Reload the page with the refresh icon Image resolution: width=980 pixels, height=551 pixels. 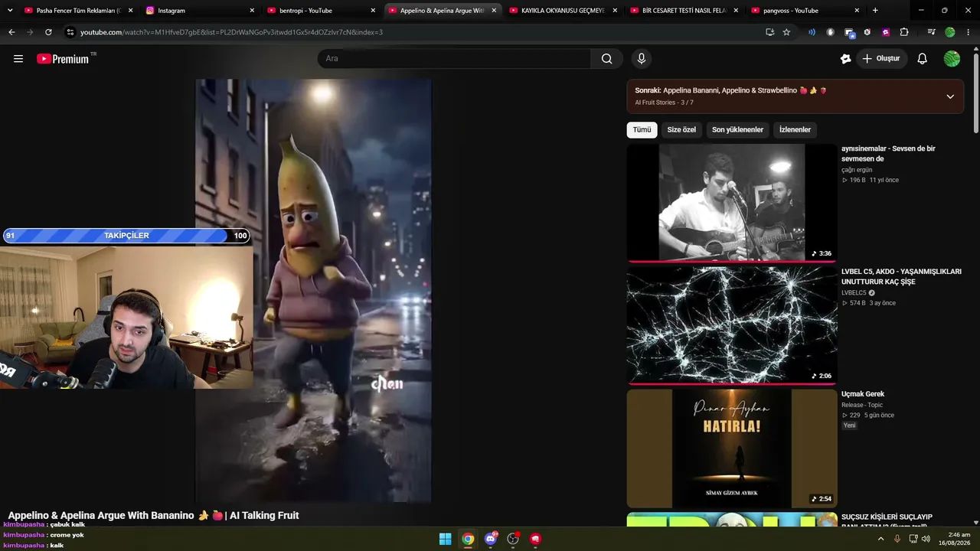48,32
